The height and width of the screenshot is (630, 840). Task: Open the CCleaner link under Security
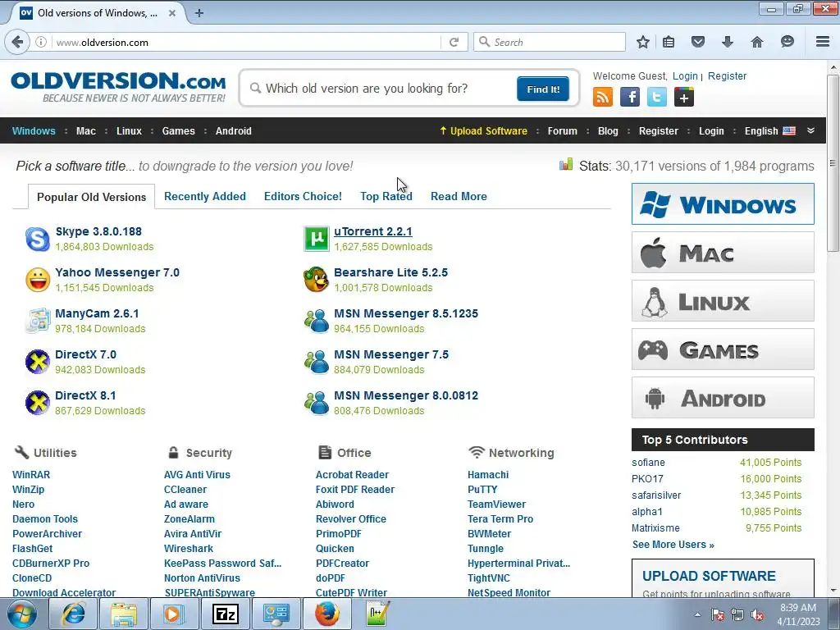tap(185, 490)
